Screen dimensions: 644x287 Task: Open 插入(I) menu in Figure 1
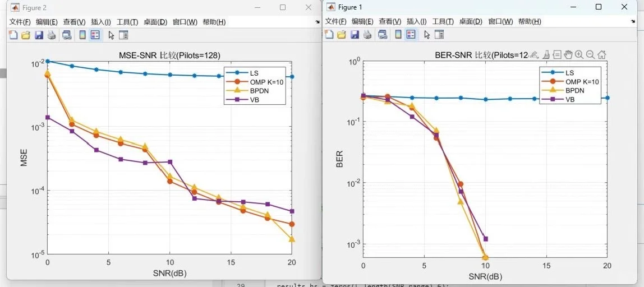(x=417, y=22)
